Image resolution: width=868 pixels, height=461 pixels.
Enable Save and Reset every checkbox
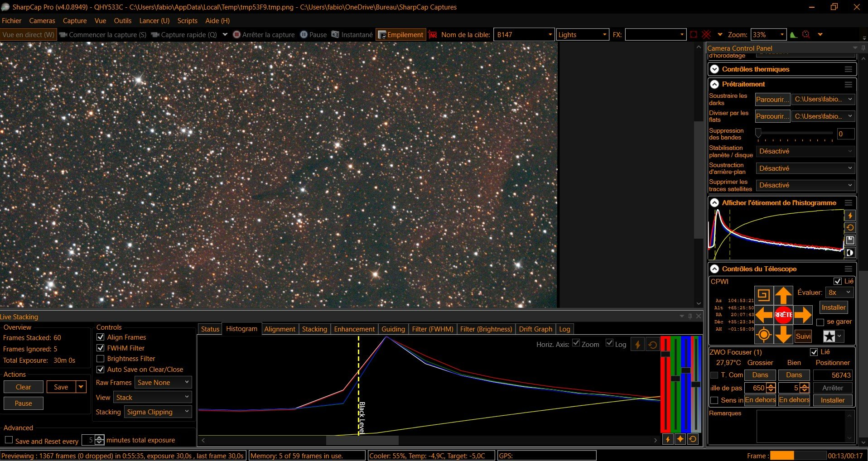(9, 440)
